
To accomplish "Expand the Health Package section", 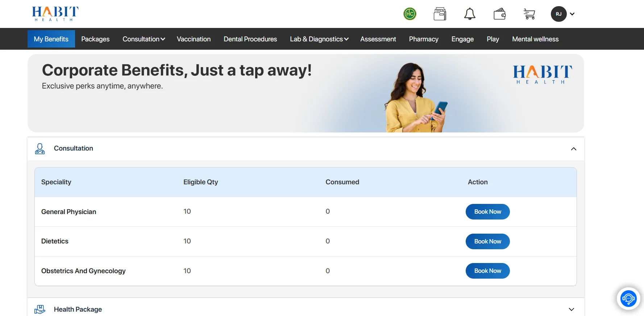I will (571, 309).
